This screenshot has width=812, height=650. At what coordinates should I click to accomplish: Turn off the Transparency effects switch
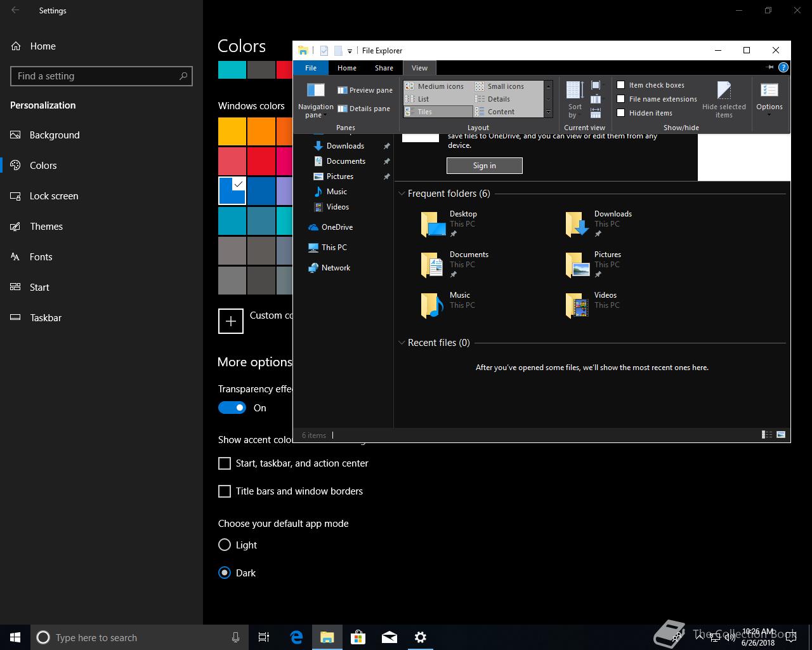tap(232, 408)
